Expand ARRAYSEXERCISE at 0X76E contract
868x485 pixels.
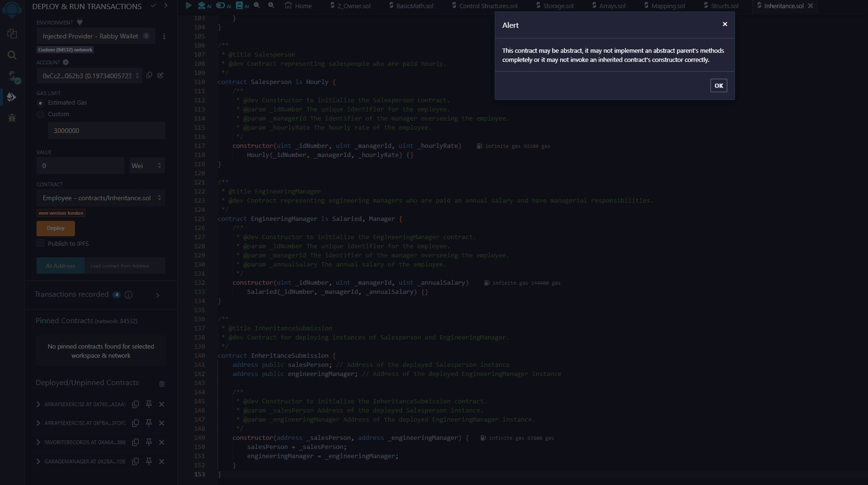click(x=38, y=404)
